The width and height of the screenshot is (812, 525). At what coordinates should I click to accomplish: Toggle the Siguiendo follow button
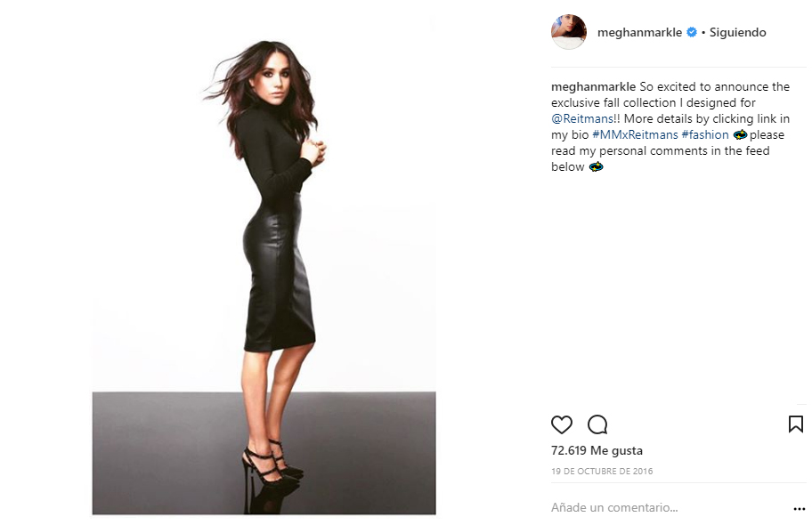(x=737, y=32)
